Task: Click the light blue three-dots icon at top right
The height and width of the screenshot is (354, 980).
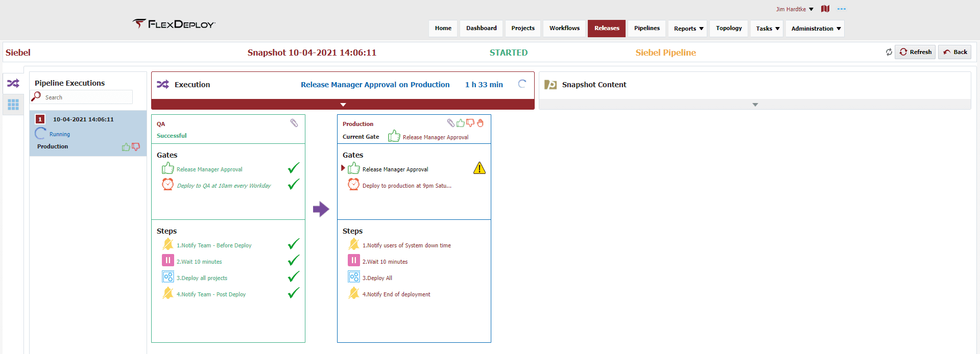Action: click(x=842, y=9)
